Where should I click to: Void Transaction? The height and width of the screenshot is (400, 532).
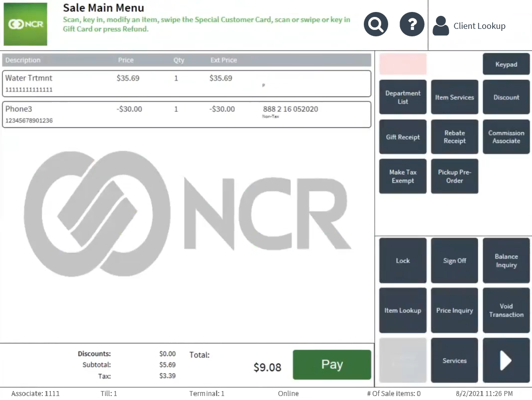coord(506,310)
